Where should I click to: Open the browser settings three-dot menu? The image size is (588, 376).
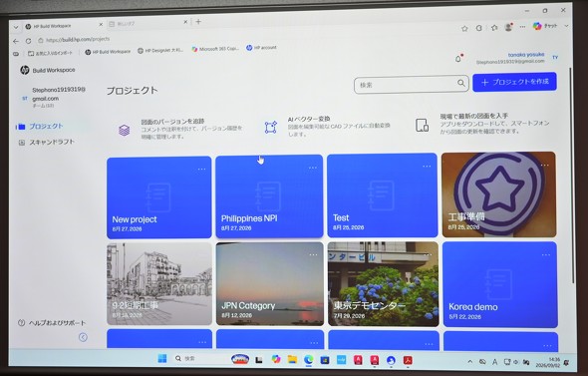(x=522, y=27)
